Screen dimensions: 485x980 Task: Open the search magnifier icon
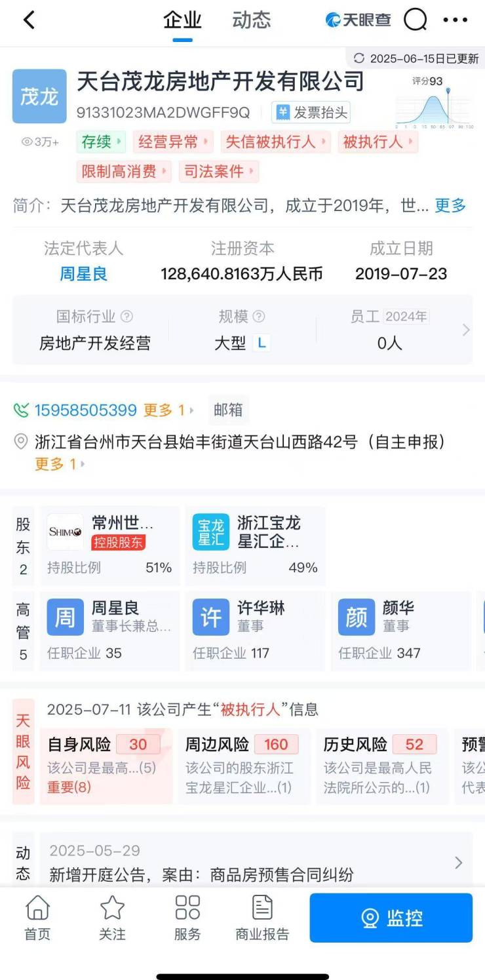tap(415, 20)
